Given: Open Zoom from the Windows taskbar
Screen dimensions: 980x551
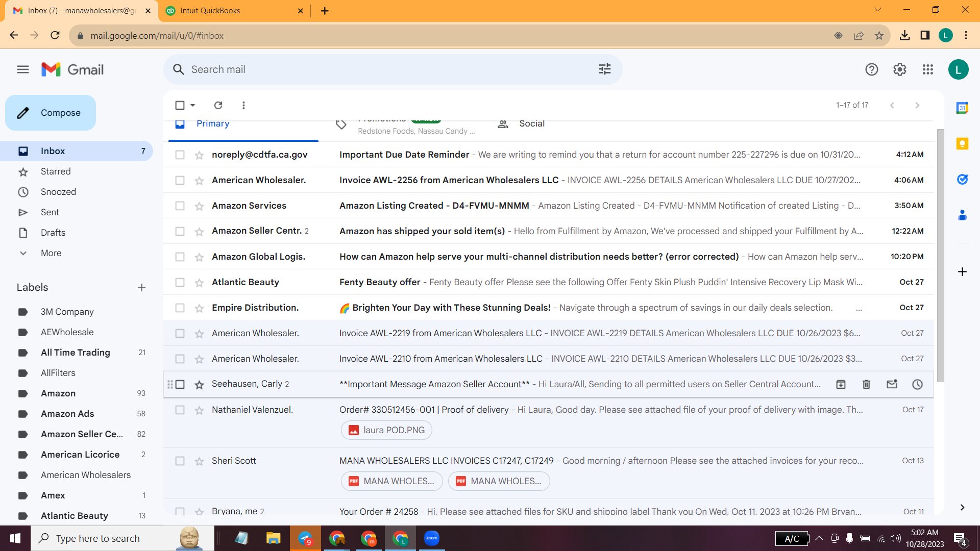Looking at the screenshot, I should coord(432,538).
